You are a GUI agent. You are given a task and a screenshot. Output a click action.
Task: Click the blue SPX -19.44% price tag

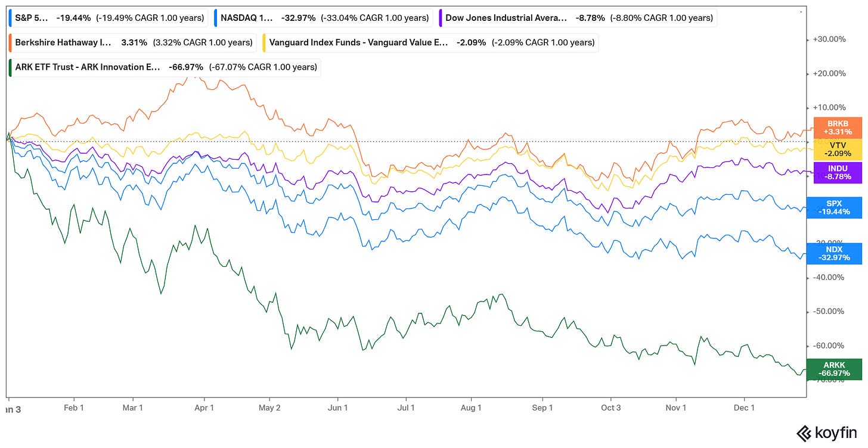point(833,207)
